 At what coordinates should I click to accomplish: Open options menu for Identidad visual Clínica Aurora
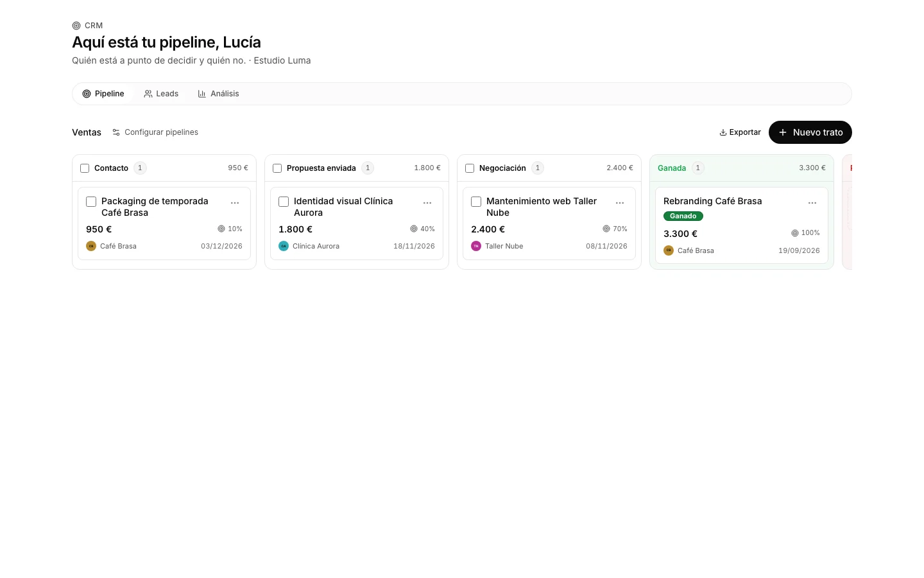427,203
